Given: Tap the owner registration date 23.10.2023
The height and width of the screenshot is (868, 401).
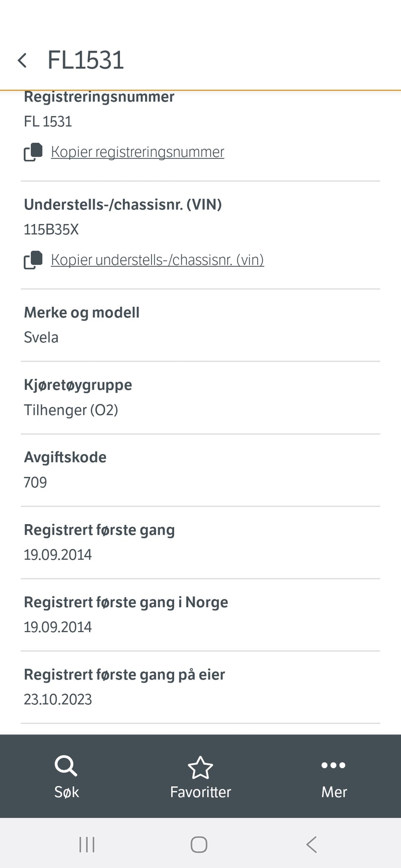Looking at the screenshot, I should (58, 699).
